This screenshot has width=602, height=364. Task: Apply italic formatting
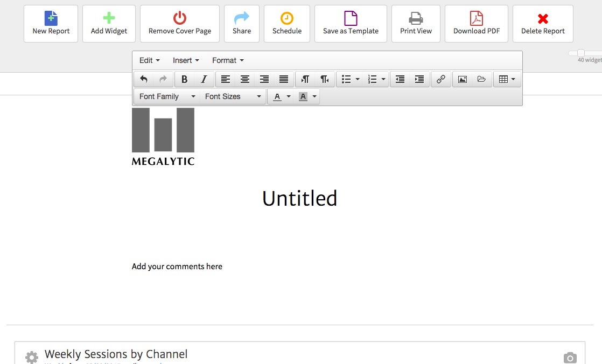point(204,79)
